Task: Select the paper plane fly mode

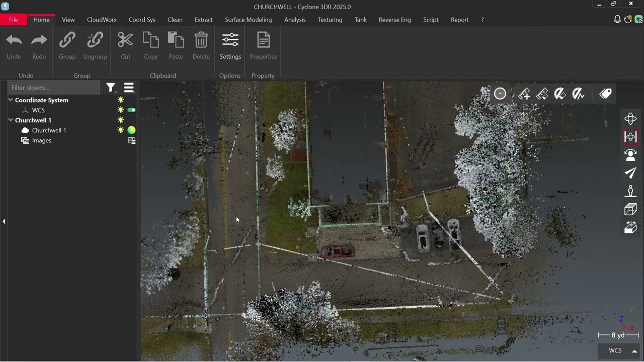Action: point(630,173)
